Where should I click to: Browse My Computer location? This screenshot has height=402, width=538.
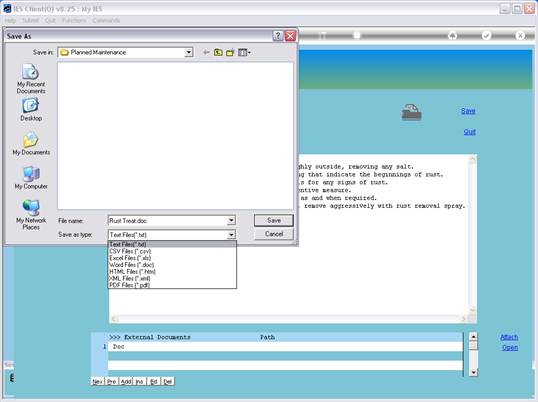tap(31, 178)
